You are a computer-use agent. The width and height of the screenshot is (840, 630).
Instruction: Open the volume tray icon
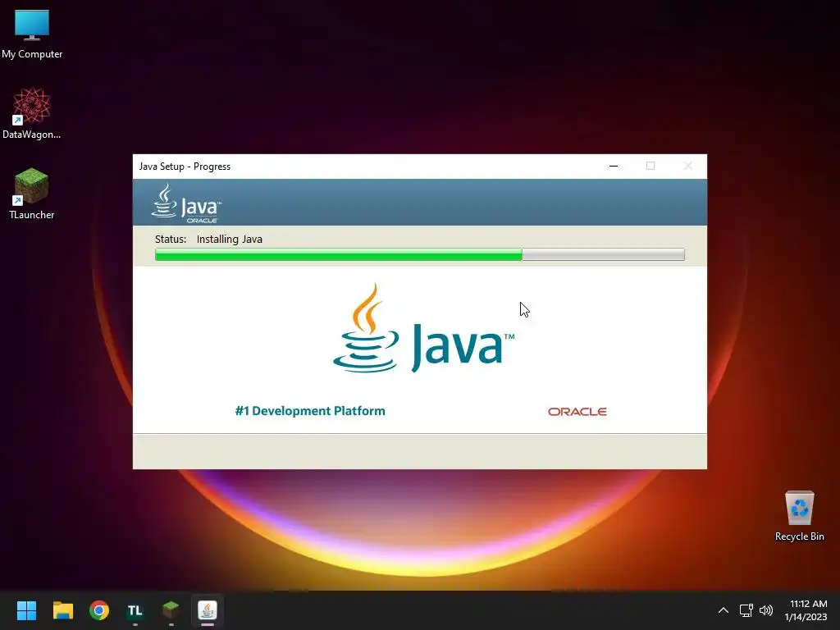766,610
